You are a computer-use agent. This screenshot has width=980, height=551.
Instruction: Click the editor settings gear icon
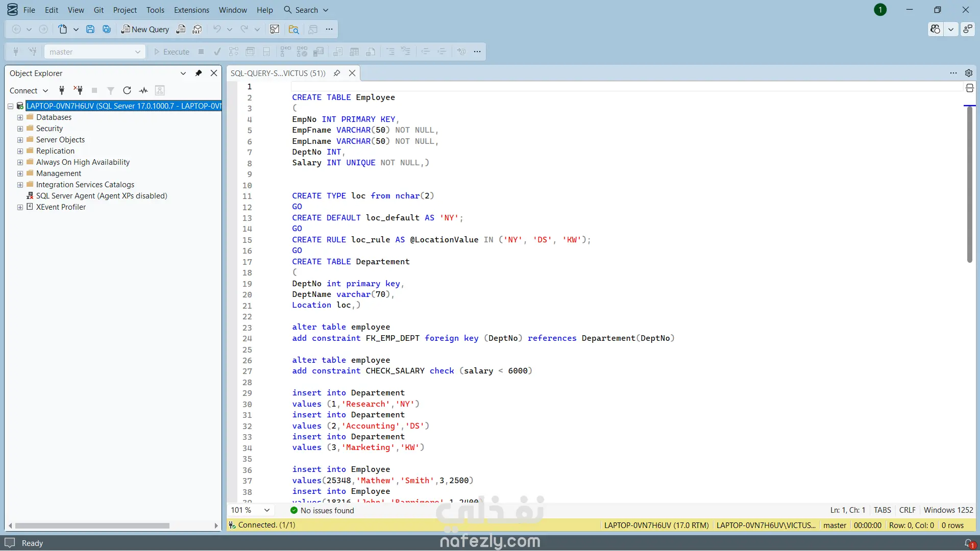[x=968, y=73]
